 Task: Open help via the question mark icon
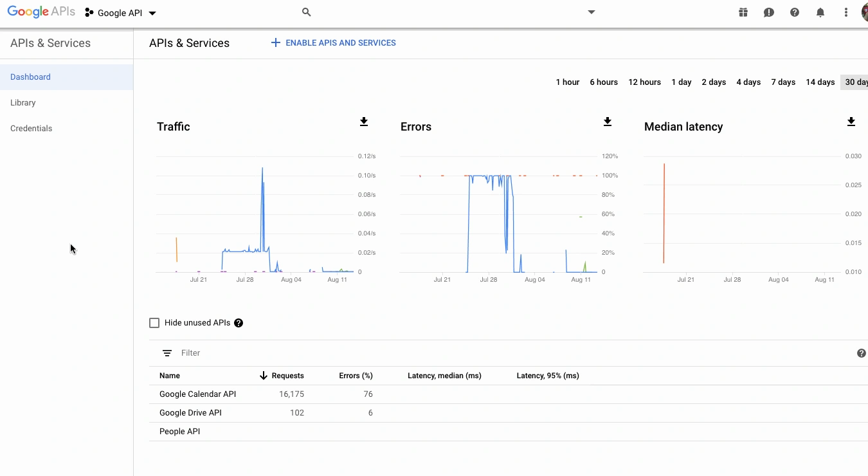tap(795, 12)
